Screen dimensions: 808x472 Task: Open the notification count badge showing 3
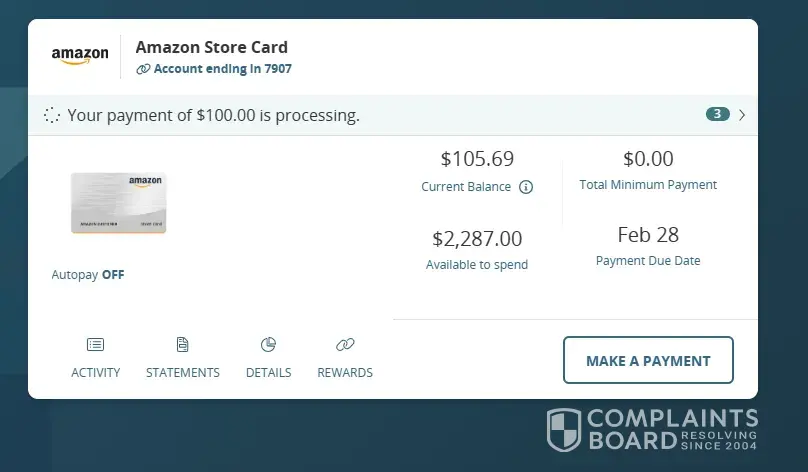[x=717, y=114]
